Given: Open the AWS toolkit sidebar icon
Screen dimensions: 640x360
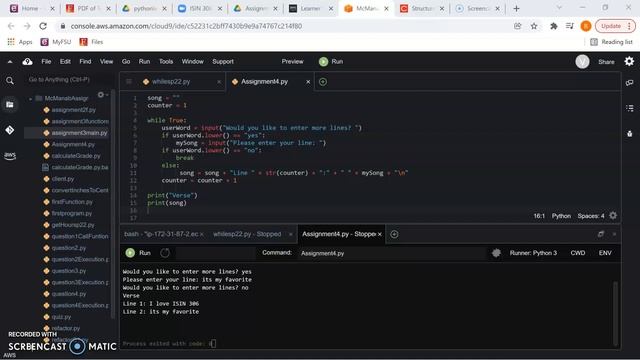Looking at the screenshot, I should 10,156.
